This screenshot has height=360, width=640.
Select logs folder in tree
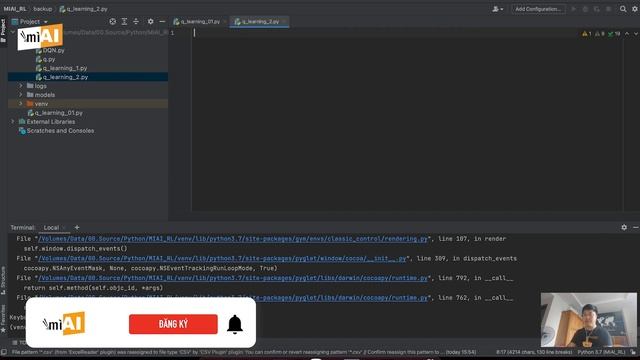pyautogui.click(x=40, y=86)
